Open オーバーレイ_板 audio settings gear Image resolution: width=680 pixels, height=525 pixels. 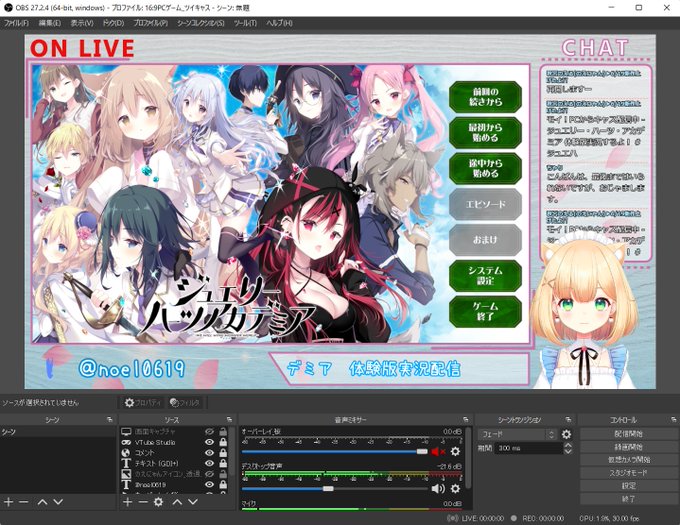coord(455,451)
